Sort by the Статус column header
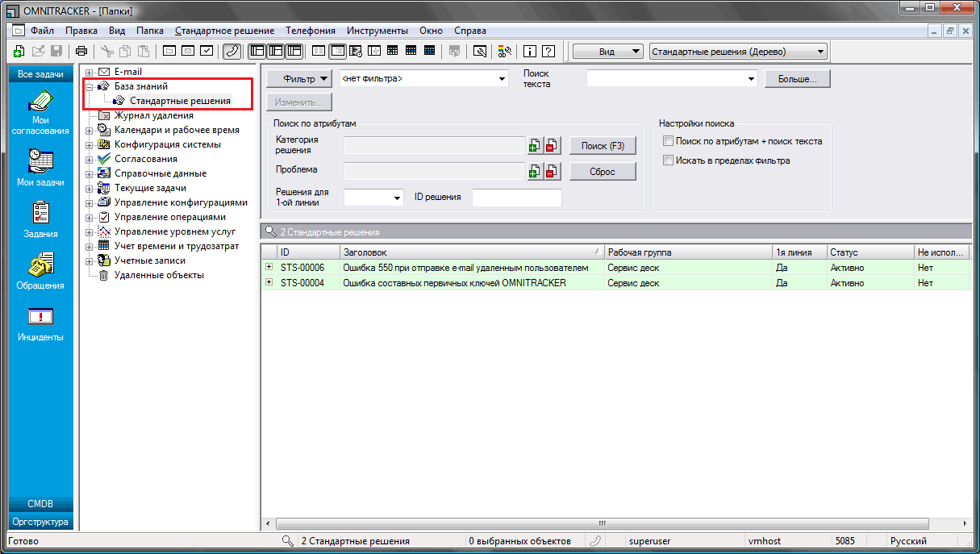 pos(870,252)
